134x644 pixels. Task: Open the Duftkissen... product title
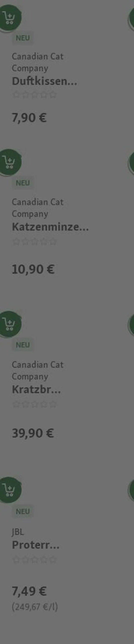(x=44, y=81)
